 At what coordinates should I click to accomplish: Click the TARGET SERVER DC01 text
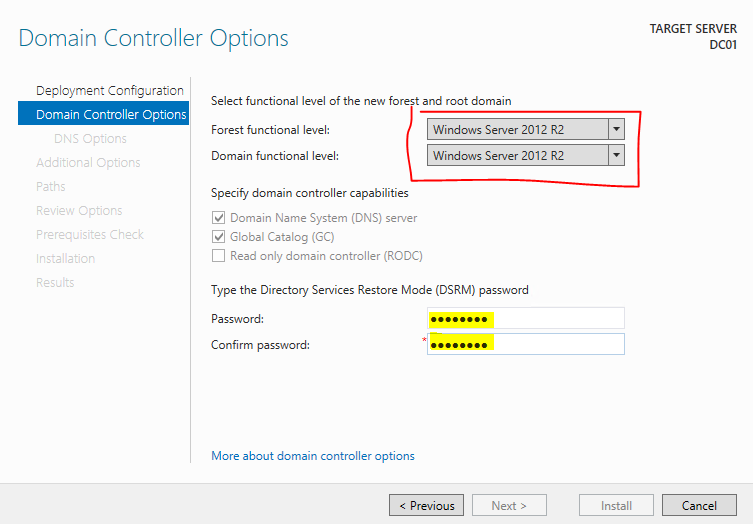(693, 37)
